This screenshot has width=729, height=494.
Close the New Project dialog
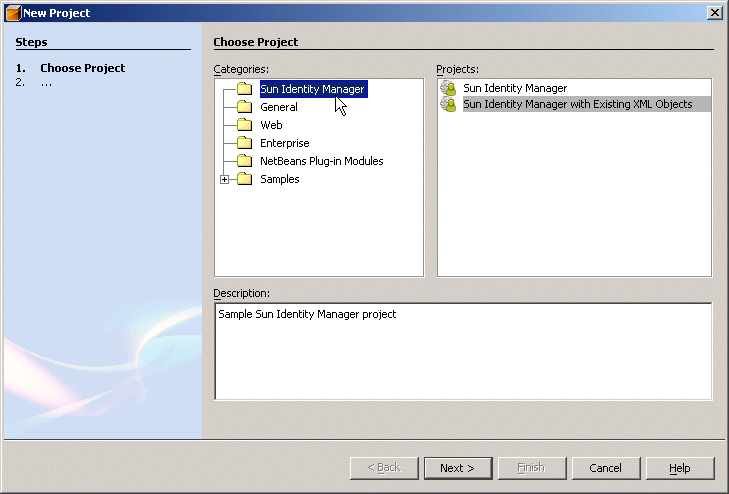click(715, 13)
